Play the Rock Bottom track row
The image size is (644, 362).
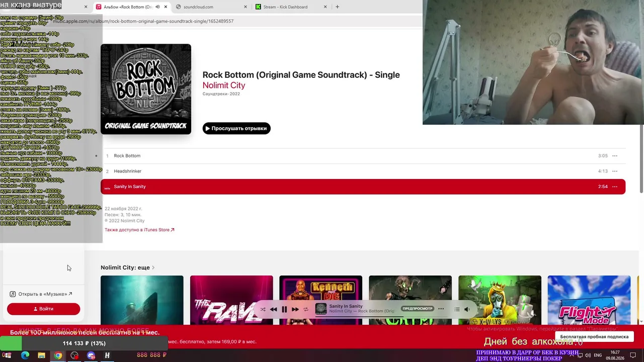click(x=363, y=156)
